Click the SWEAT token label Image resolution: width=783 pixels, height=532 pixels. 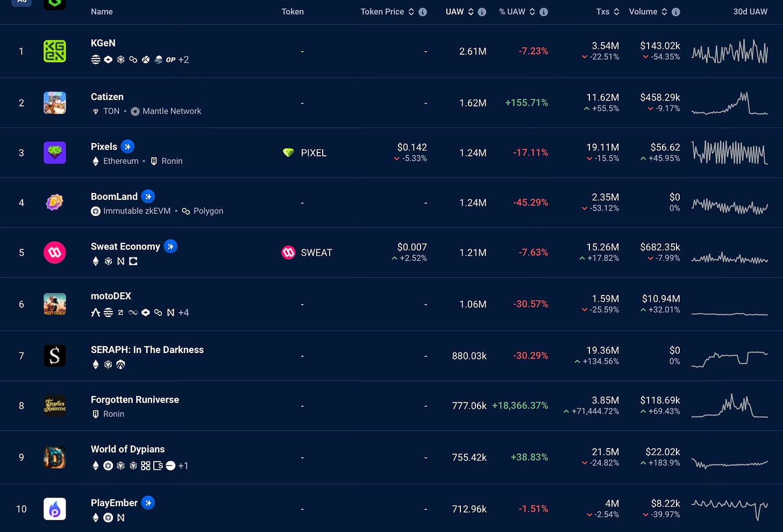tap(316, 253)
